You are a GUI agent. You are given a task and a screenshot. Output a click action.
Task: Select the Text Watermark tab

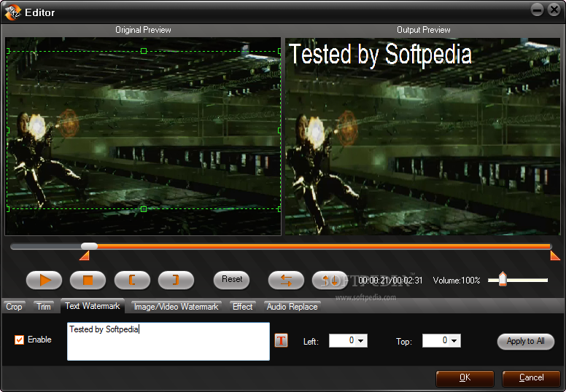tap(93, 306)
